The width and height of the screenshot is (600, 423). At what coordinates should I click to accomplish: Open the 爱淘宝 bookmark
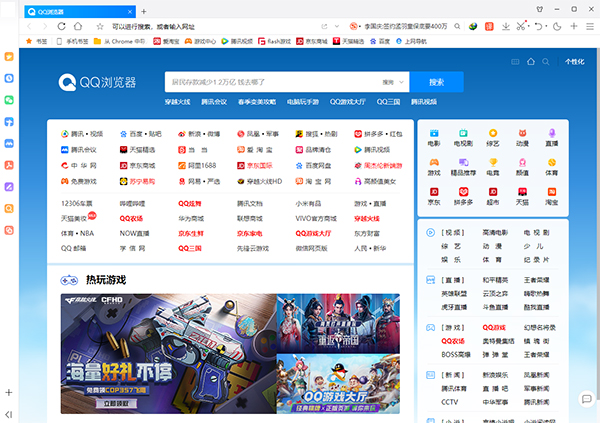click(166, 41)
